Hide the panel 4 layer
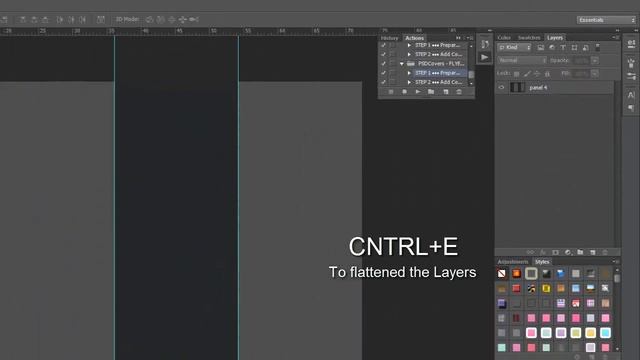 [502, 87]
